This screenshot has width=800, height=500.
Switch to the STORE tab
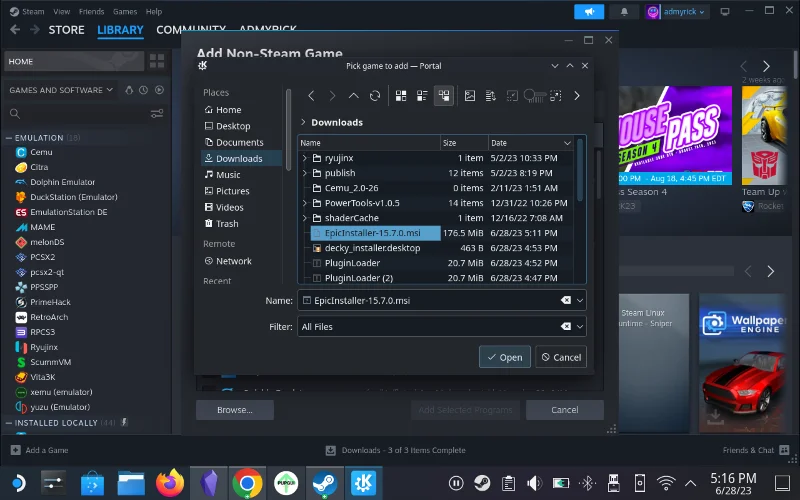tap(66, 30)
